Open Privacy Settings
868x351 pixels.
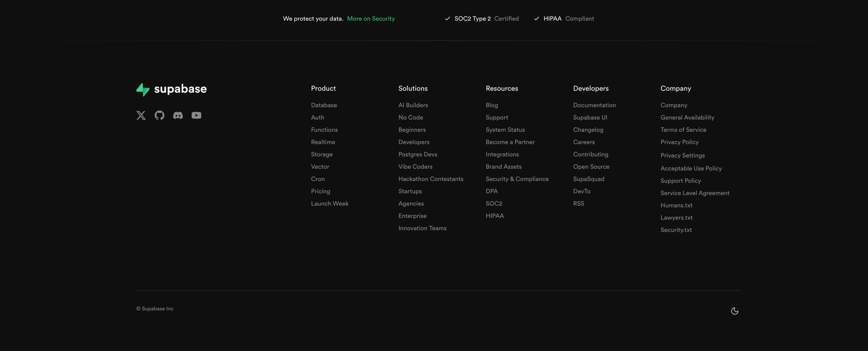[683, 156]
